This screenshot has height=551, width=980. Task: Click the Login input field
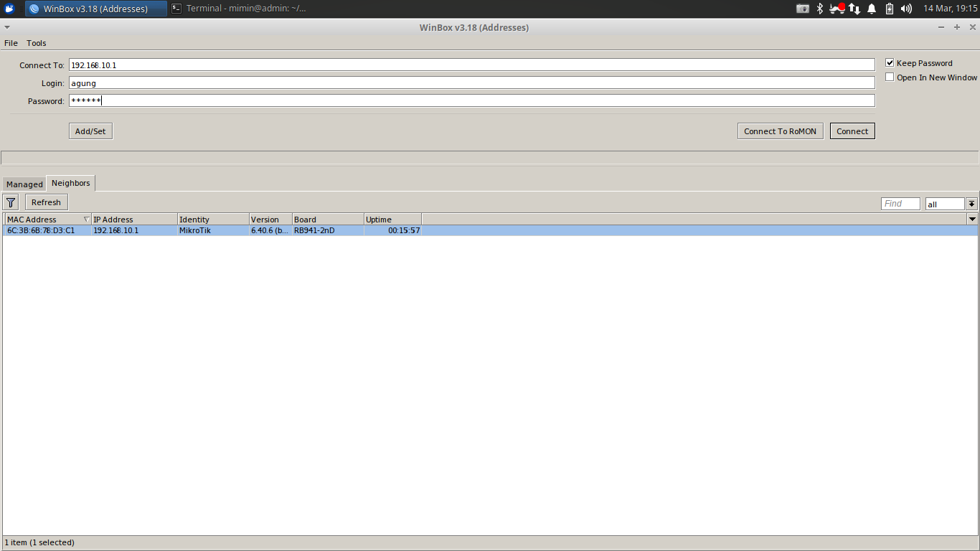[471, 83]
